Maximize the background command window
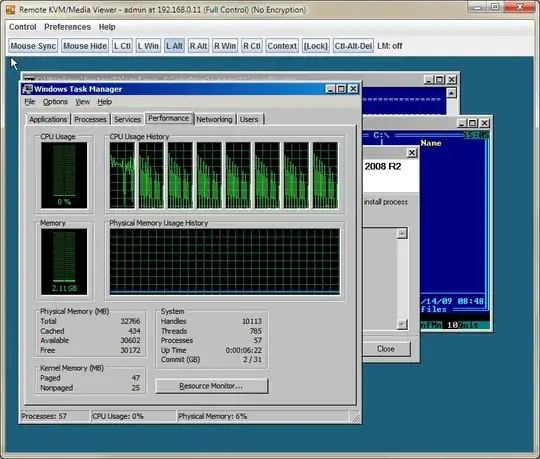 click(439, 80)
